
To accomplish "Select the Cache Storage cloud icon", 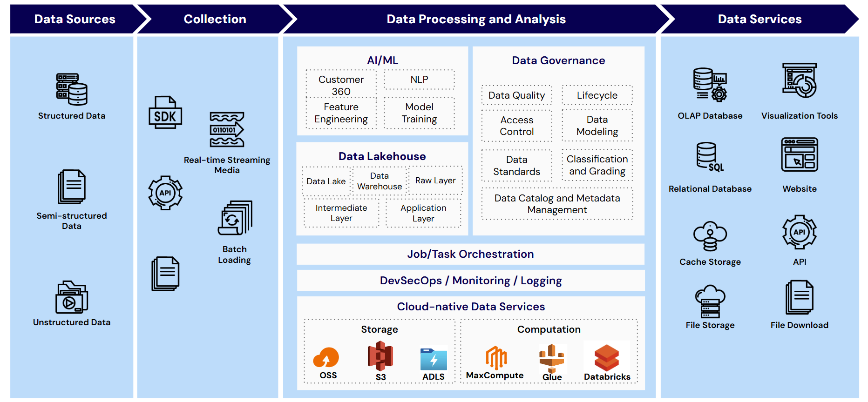I will (x=710, y=236).
